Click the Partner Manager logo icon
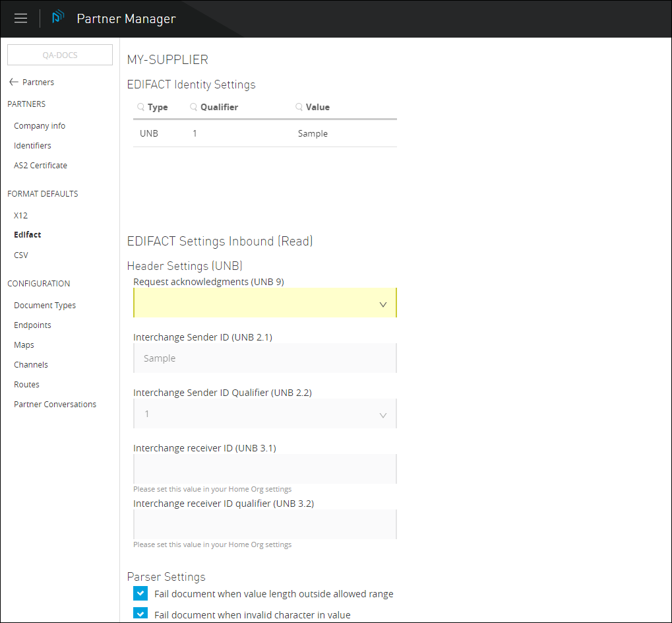672x623 pixels. click(58, 18)
